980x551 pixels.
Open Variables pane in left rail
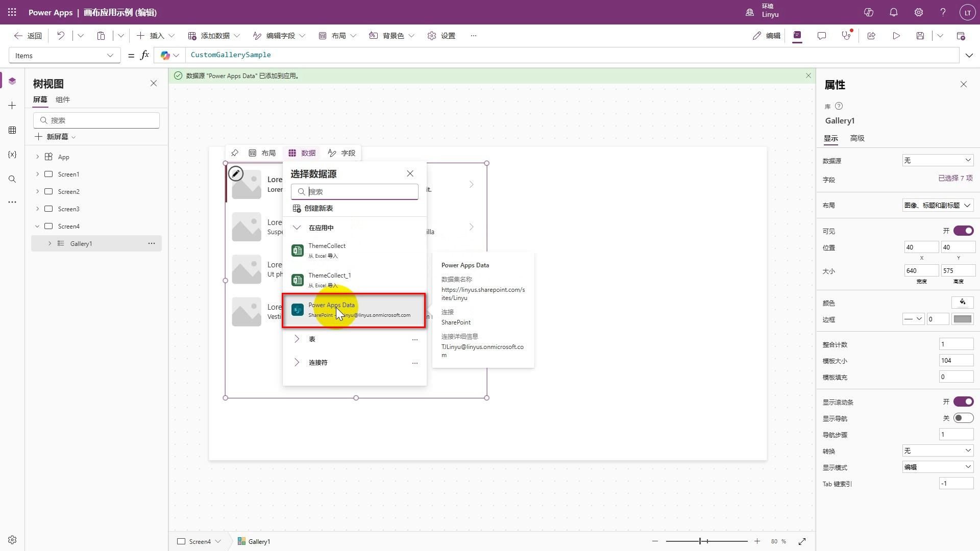pyautogui.click(x=12, y=155)
